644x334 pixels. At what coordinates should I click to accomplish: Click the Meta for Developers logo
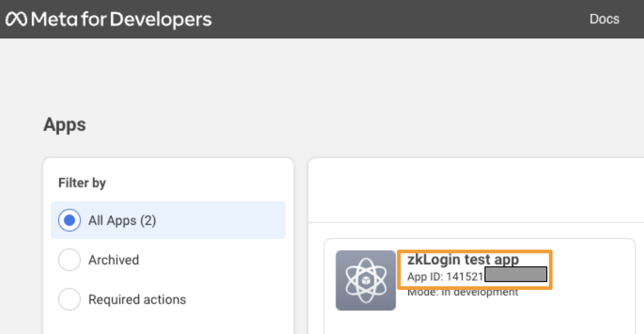pos(108,19)
